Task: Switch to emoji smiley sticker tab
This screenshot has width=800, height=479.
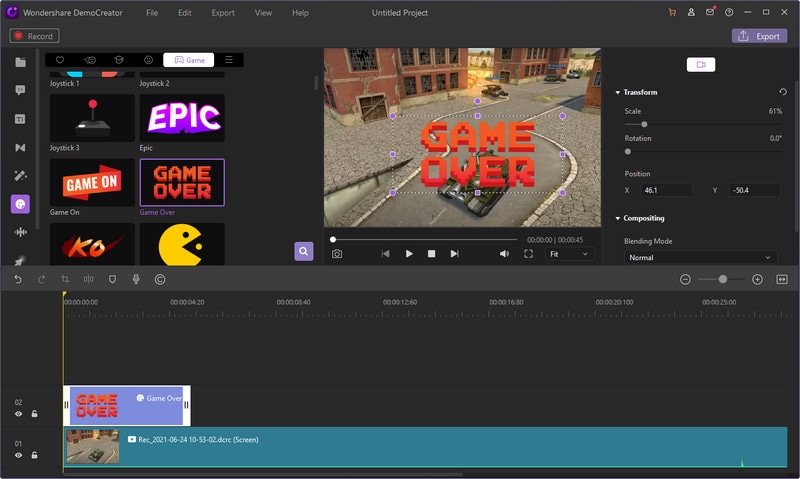Action: coord(148,60)
